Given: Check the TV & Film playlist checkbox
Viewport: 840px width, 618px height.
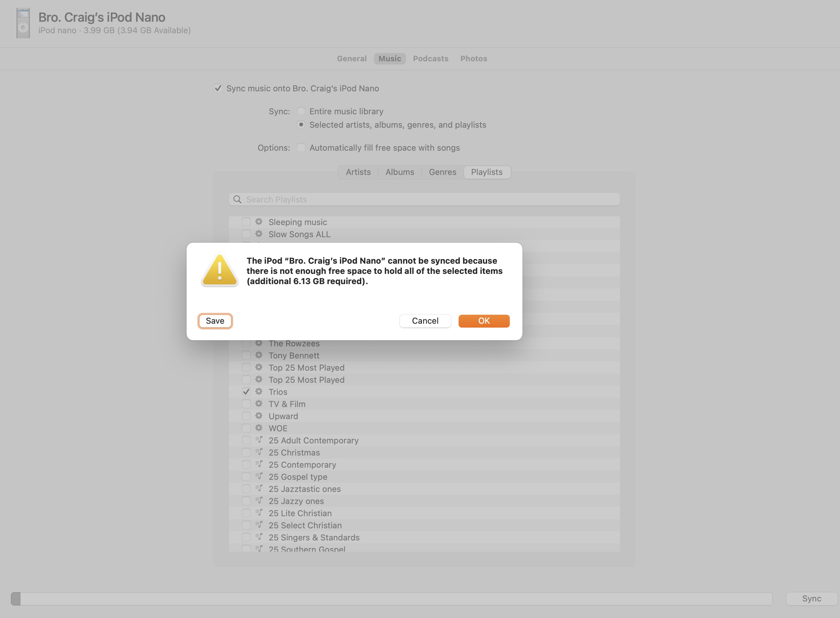Looking at the screenshot, I should (x=246, y=404).
